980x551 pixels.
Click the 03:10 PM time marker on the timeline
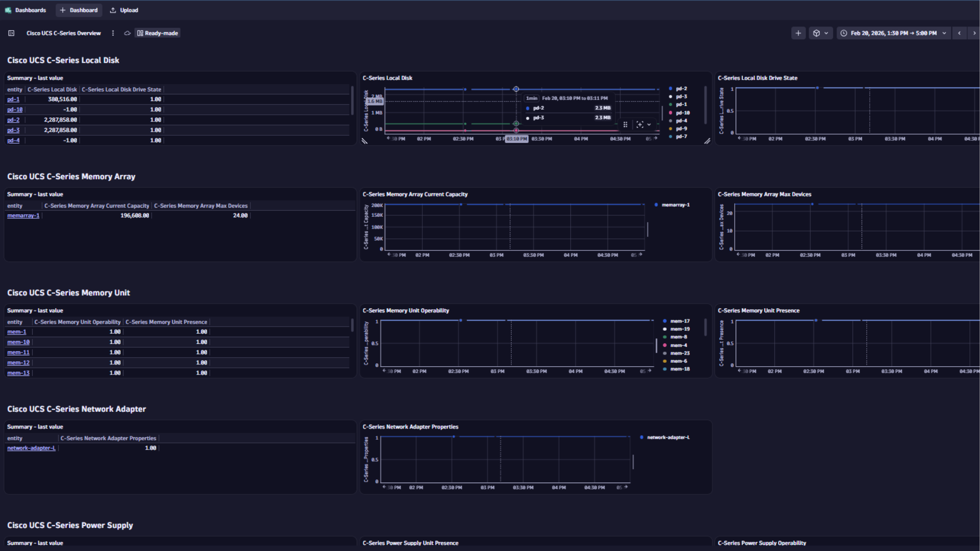tap(516, 138)
